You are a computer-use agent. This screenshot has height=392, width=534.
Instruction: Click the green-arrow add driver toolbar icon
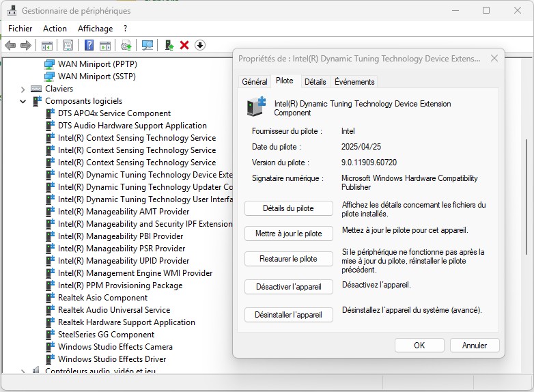(x=169, y=45)
